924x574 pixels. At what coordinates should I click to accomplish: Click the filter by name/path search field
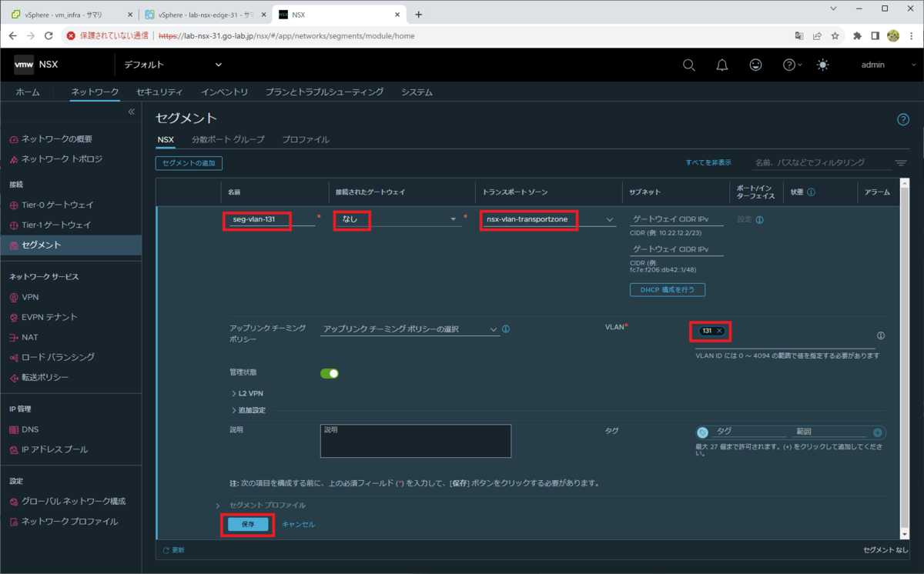point(821,163)
